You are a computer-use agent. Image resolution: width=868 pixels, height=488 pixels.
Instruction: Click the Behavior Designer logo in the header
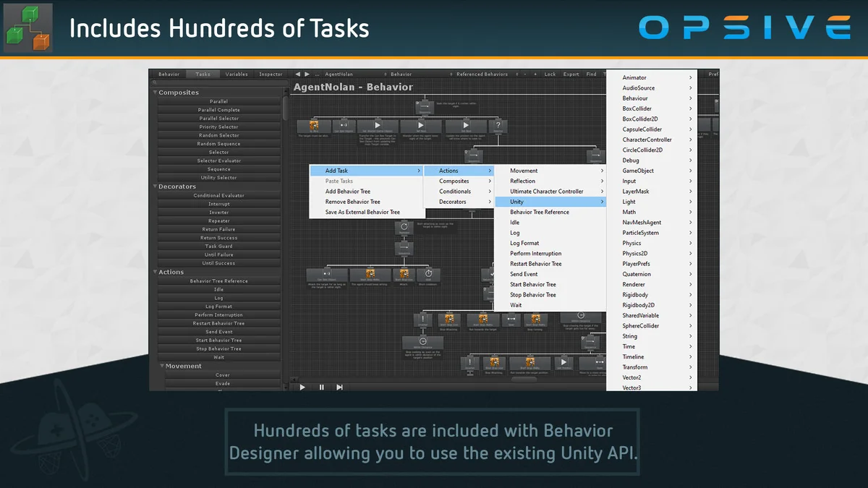tap(29, 29)
